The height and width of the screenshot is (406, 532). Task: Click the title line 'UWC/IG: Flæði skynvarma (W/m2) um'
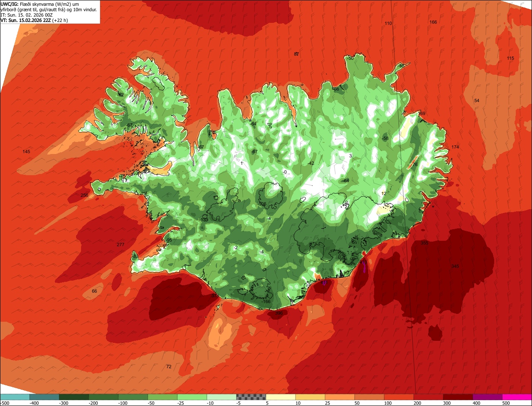(40, 4)
